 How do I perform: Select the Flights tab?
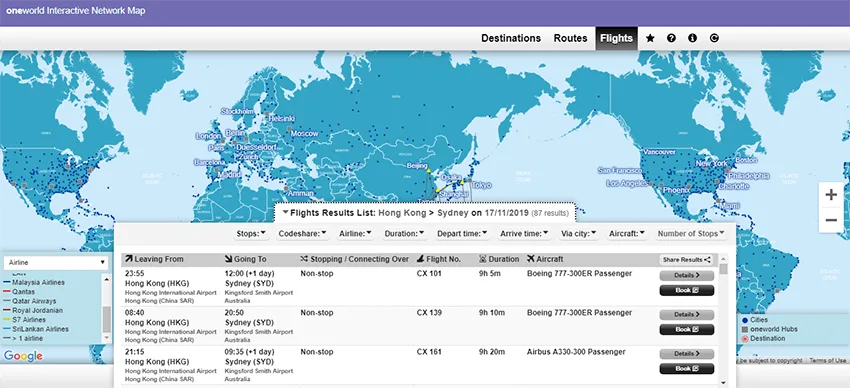coord(616,38)
